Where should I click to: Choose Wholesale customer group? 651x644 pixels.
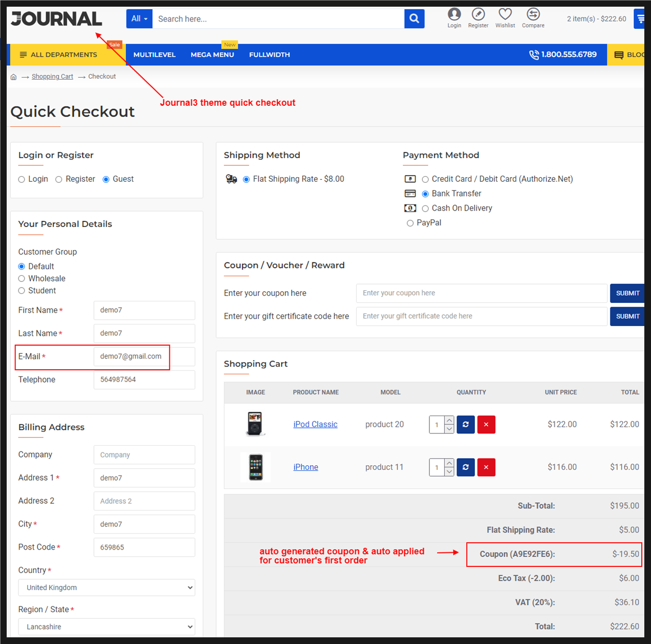pos(22,279)
